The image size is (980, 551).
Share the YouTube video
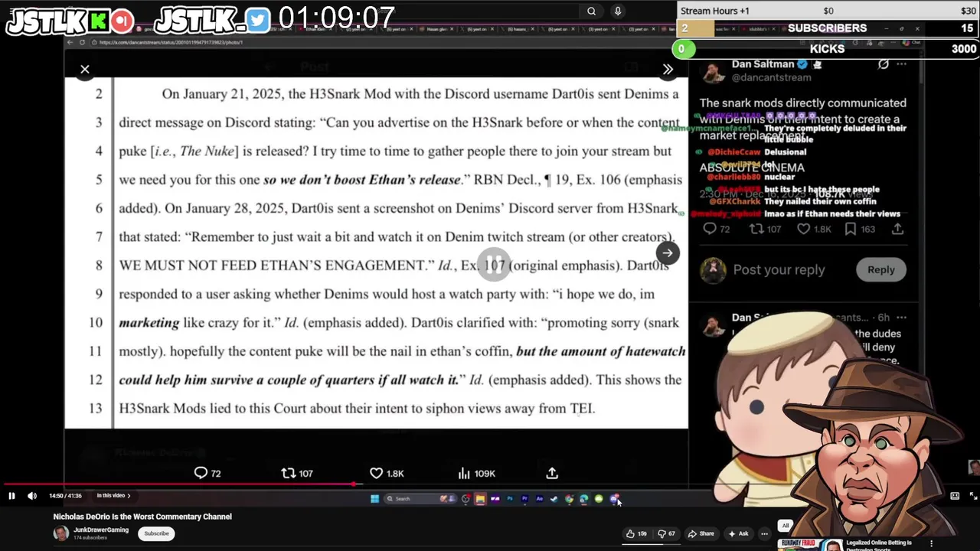pyautogui.click(x=701, y=533)
